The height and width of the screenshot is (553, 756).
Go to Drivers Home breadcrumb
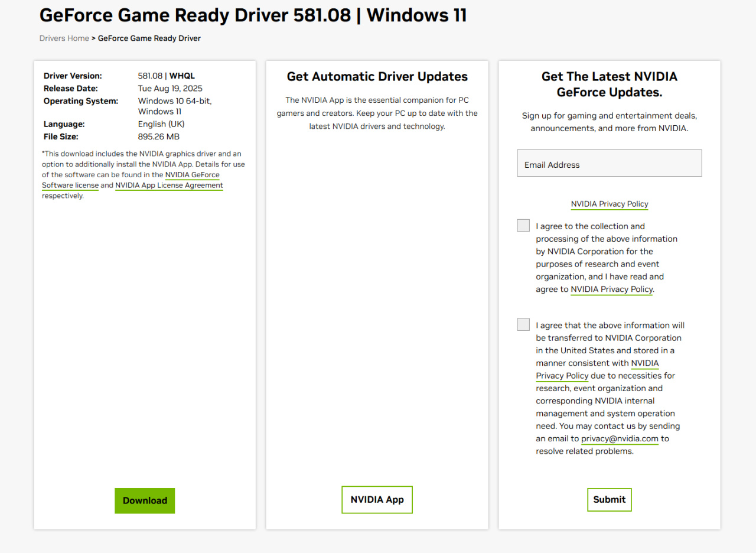(64, 38)
